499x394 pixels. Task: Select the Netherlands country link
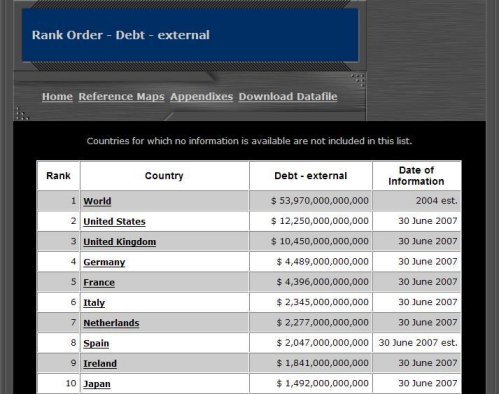[111, 323]
